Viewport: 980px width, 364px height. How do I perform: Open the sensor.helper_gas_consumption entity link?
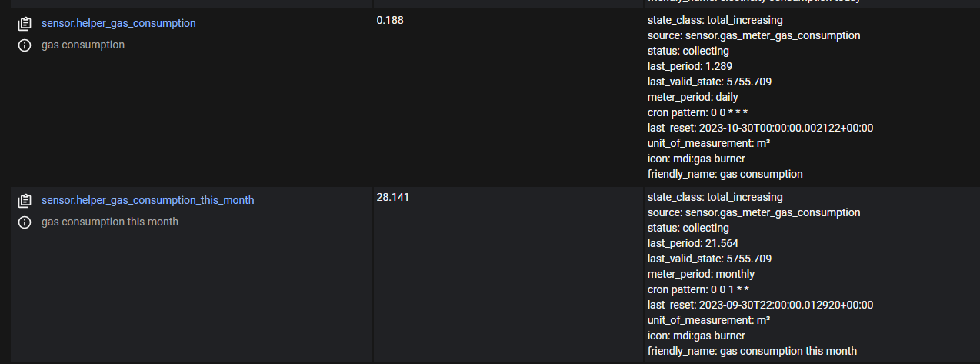point(118,23)
